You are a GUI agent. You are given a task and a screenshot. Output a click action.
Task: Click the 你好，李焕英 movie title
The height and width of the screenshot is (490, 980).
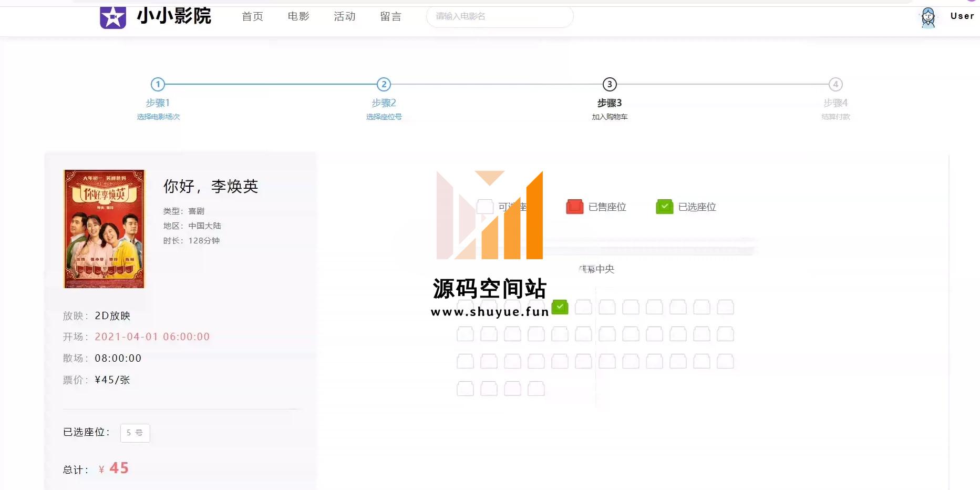tap(211, 186)
